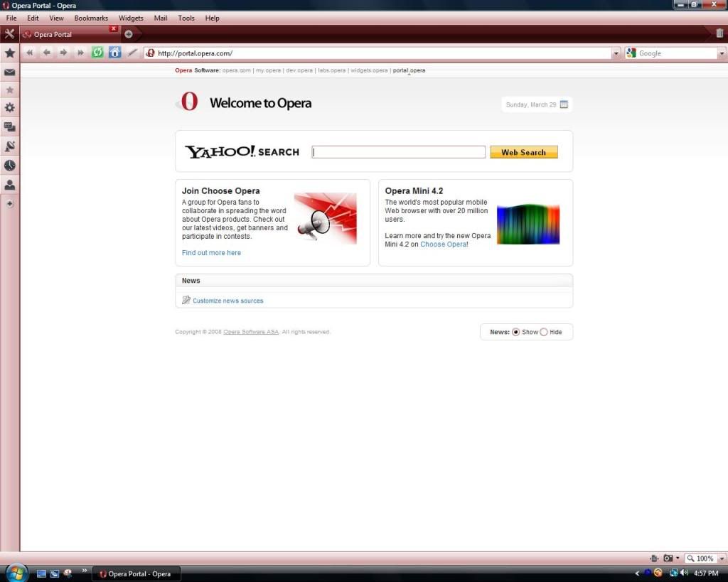Select the Show news radio button
728x582 pixels.
516,332
